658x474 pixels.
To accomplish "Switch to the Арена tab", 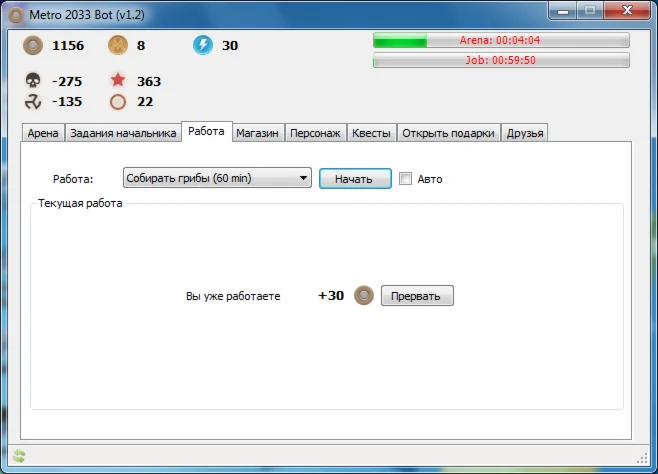I will tap(43, 133).
